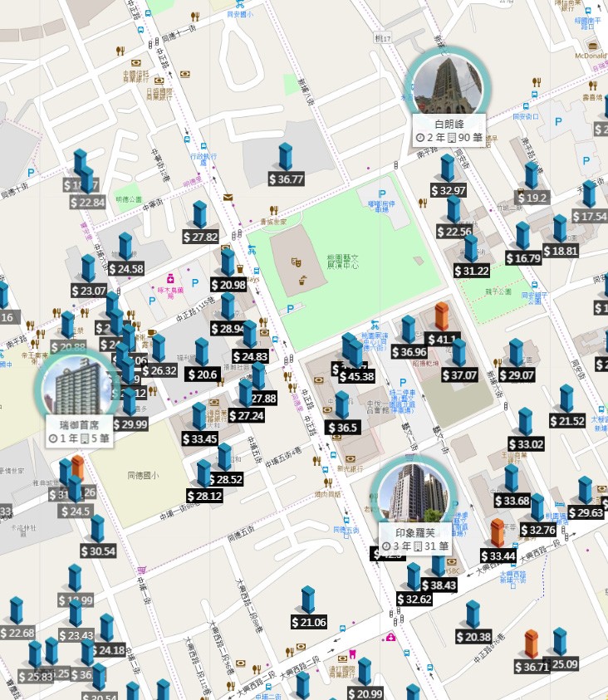Select the blue pin priced $25.83
Image resolution: width=608 pixels, height=700 pixels.
click(35, 654)
